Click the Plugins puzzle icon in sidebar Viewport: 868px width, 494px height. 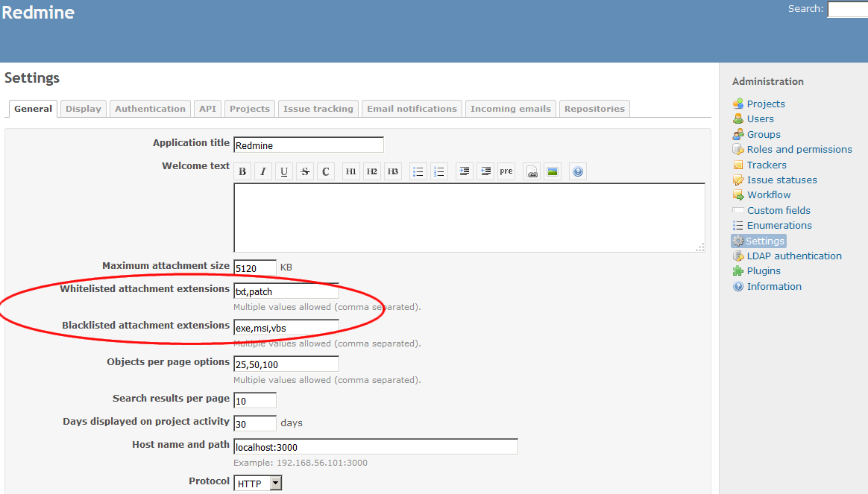coord(738,271)
